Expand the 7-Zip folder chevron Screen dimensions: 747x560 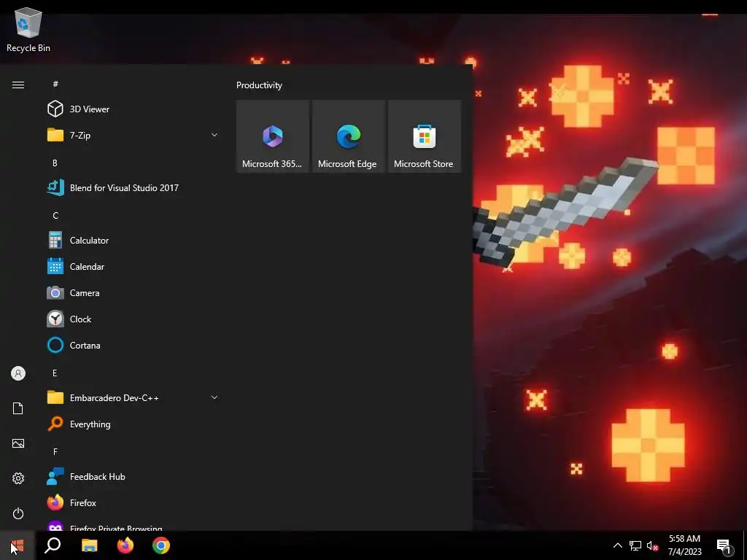pyautogui.click(x=214, y=135)
